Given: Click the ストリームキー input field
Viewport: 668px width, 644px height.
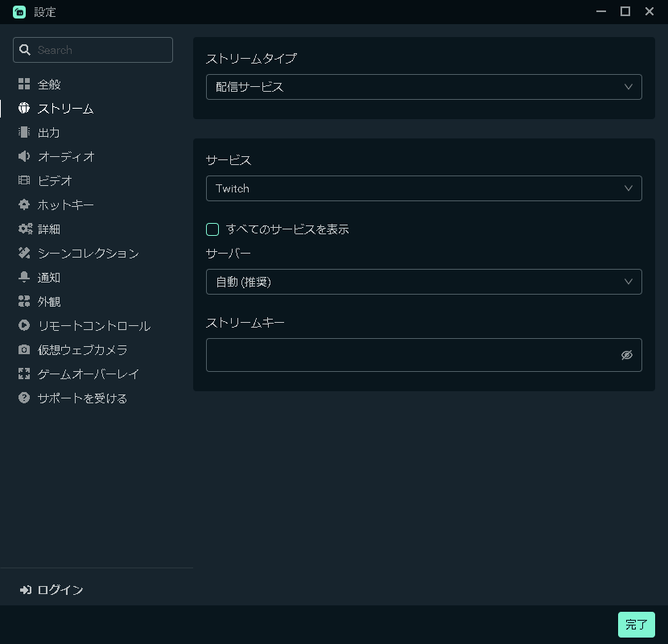Looking at the screenshot, I should tap(402, 355).
